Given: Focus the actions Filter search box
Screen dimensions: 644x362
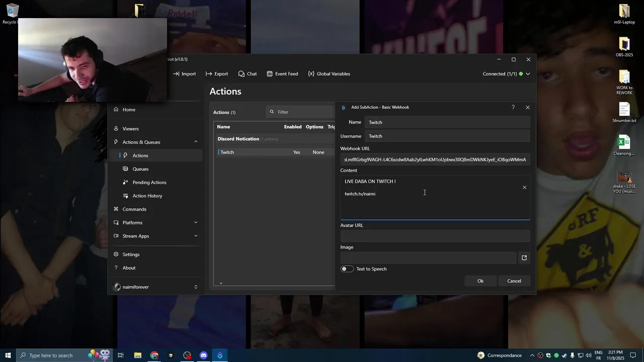Looking at the screenshot, I should [301, 112].
